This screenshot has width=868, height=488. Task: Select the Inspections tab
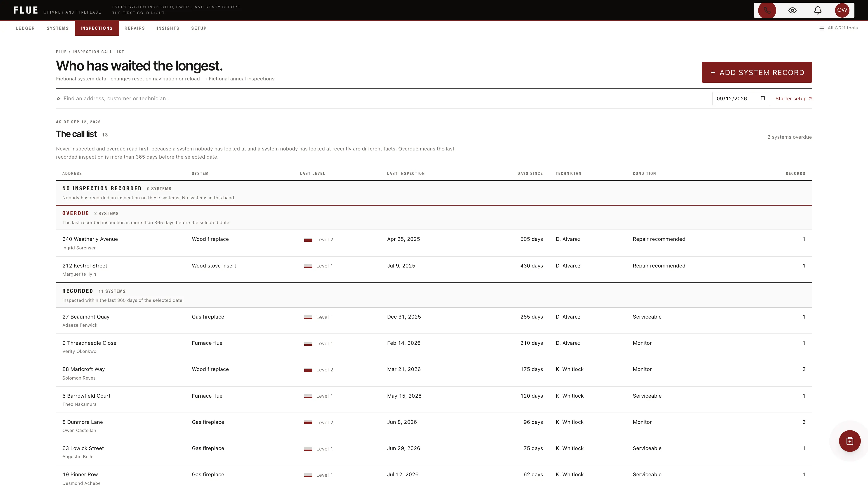(x=97, y=28)
